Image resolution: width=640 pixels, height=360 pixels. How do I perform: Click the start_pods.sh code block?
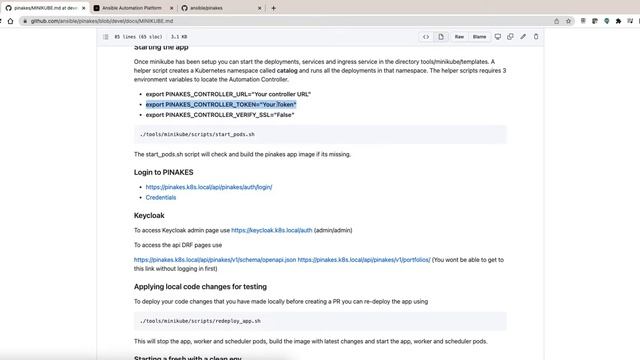click(x=320, y=134)
